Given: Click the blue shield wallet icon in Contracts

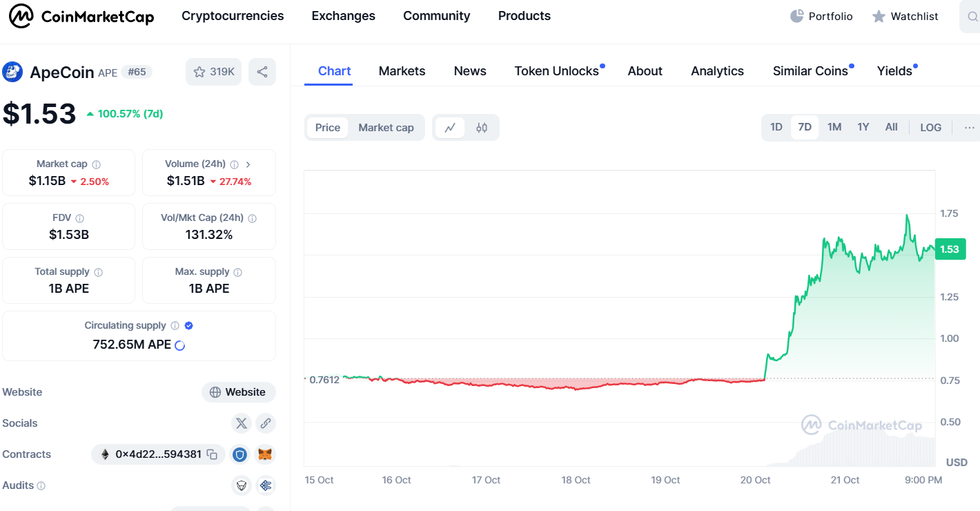Looking at the screenshot, I should point(239,454).
